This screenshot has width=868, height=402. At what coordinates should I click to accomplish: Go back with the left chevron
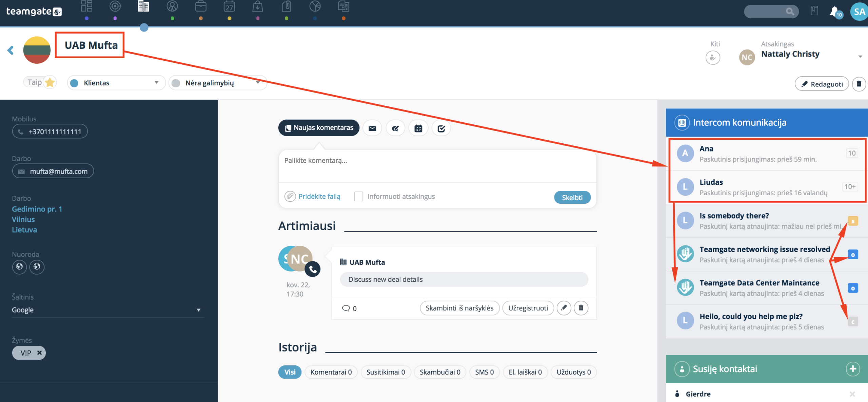pos(11,50)
